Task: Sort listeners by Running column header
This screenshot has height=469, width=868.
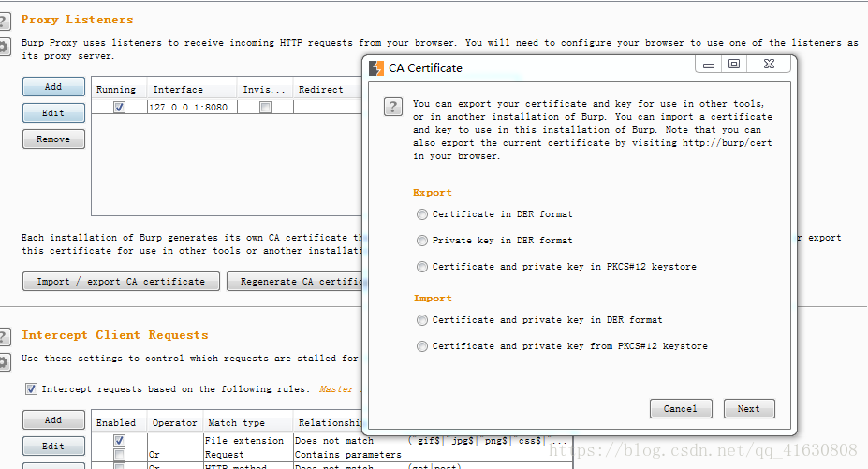Action: [x=119, y=89]
